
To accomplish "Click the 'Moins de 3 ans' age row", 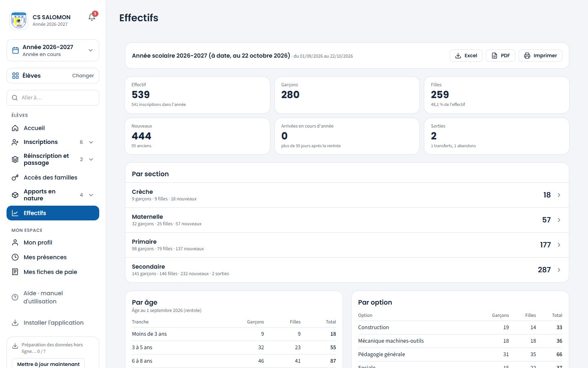I will [234, 334].
